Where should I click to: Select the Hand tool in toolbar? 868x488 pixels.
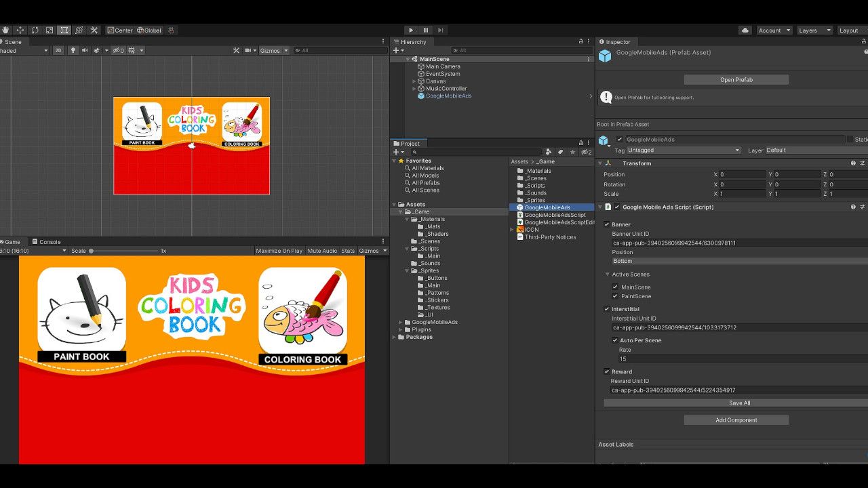tap(5, 30)
